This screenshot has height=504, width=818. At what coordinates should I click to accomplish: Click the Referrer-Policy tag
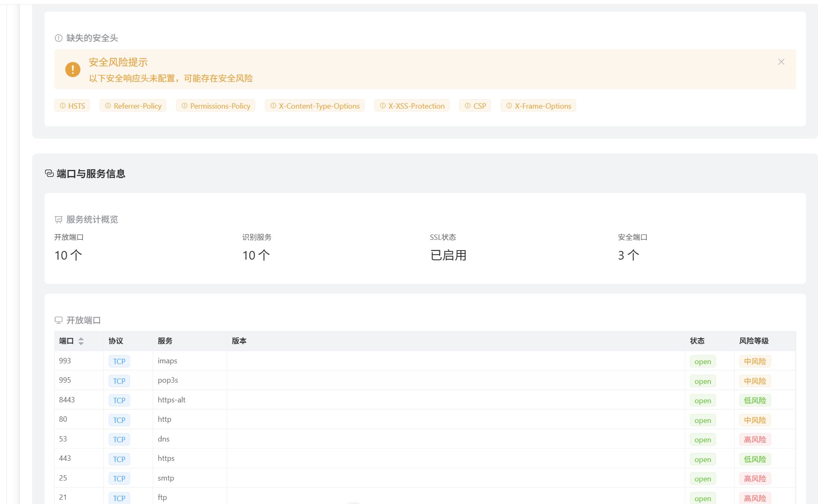pos(133,106)
